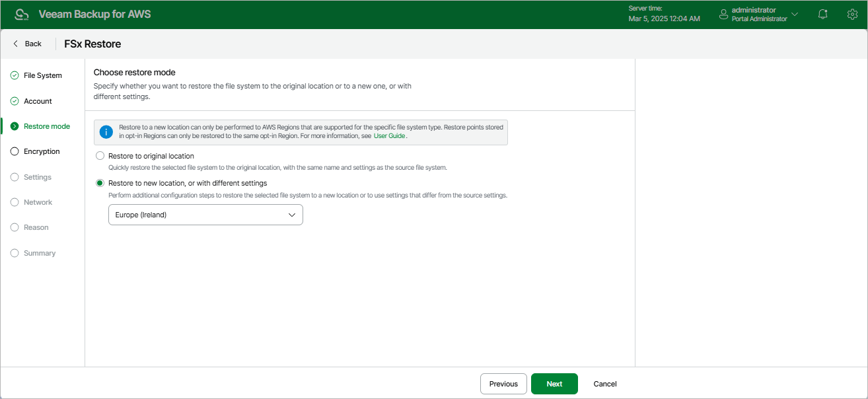The height and width of the screenshot is (399, 868).
Task: Go to the Encryption wizard step
Action: (42, 151)
